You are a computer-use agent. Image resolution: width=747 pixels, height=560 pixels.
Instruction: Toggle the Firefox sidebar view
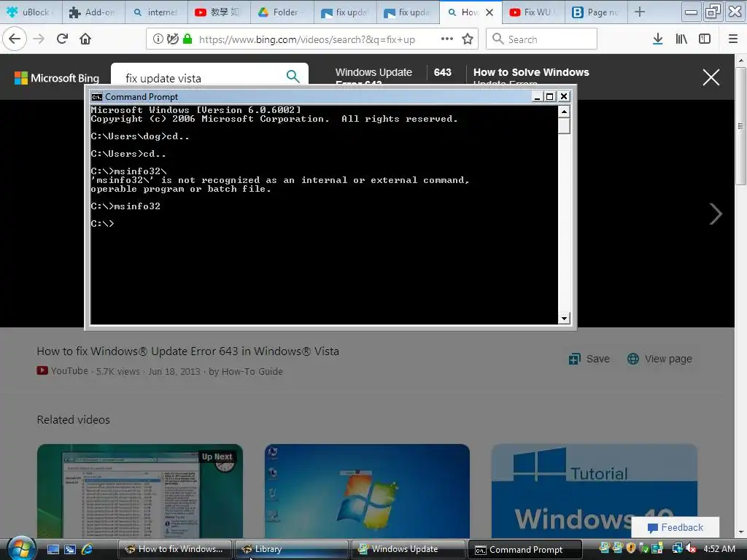tap(705, 39)
